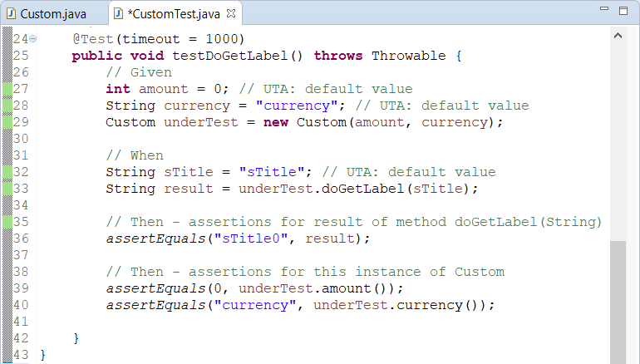This screenshot has height=364, width=640.
Task: Collapse the method fold at line 24
Action: [x=32, y=39]
